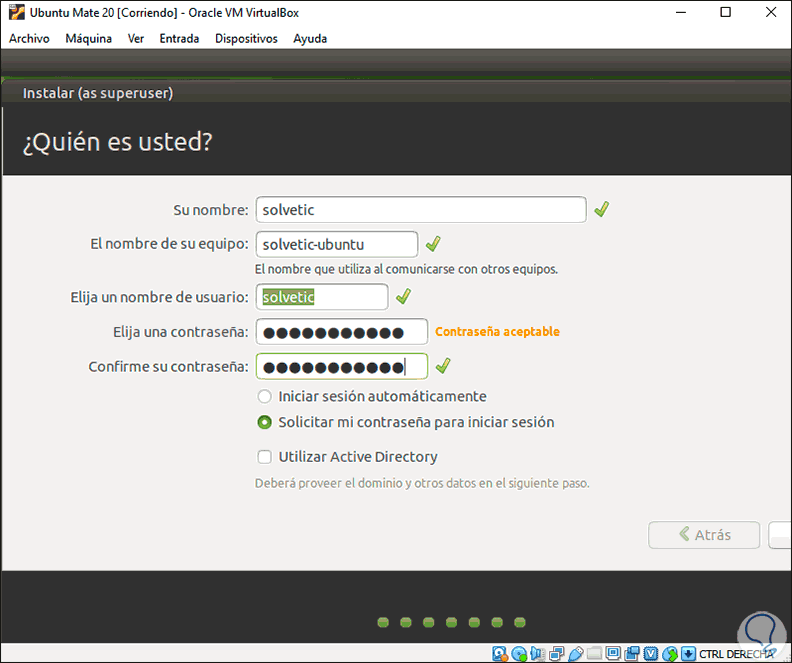
Task: Check the 'Utilizar Active Directory' box
Action: click(x=264, y=457)
